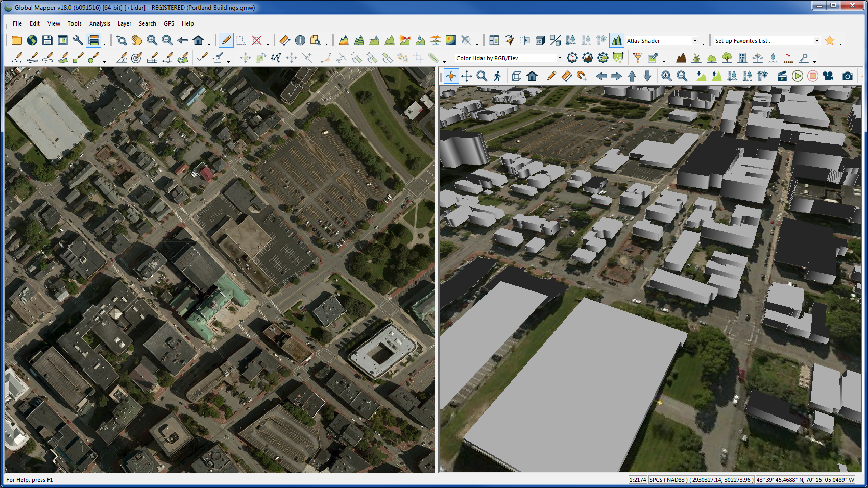868x488 pixels.
Task: Classify lidar points as building
Action: [x=742, y=58]
